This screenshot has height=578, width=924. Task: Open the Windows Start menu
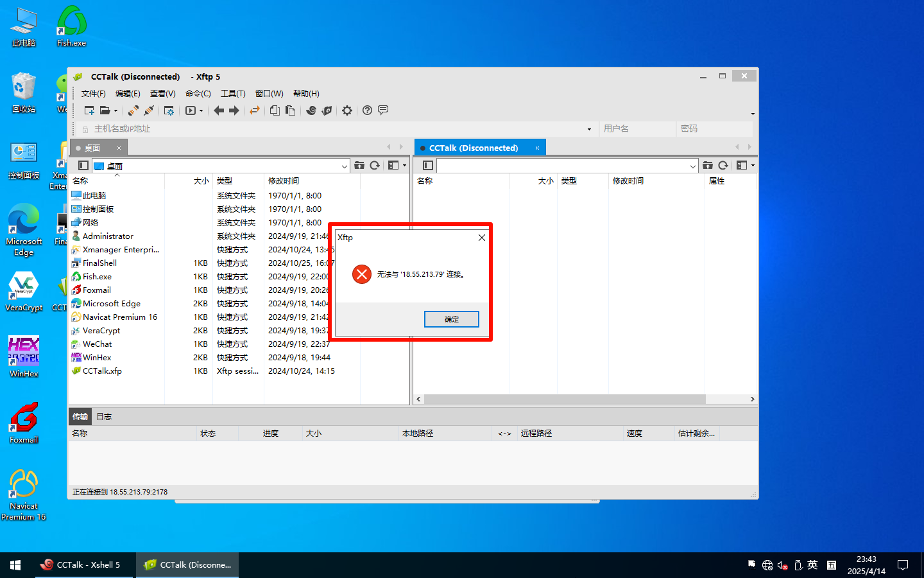click(x=15, y=565)
